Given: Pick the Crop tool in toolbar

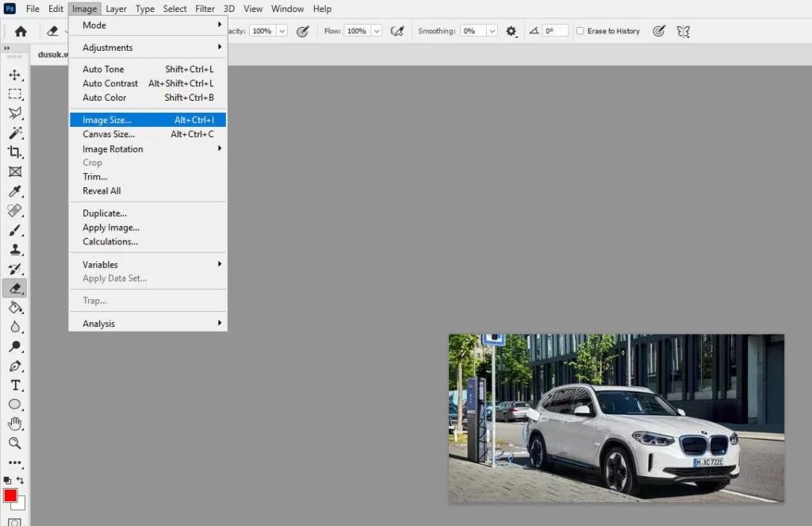Looking at the screenshot, I should click(15, 152).
